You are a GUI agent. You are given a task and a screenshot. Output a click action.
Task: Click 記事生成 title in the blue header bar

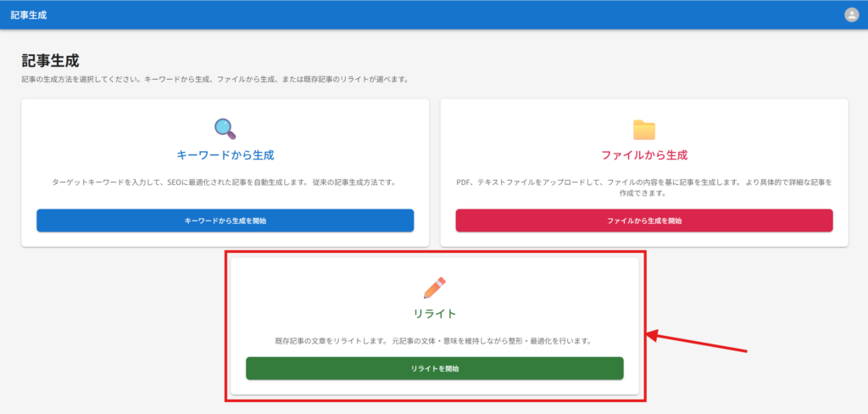[29, 15]
